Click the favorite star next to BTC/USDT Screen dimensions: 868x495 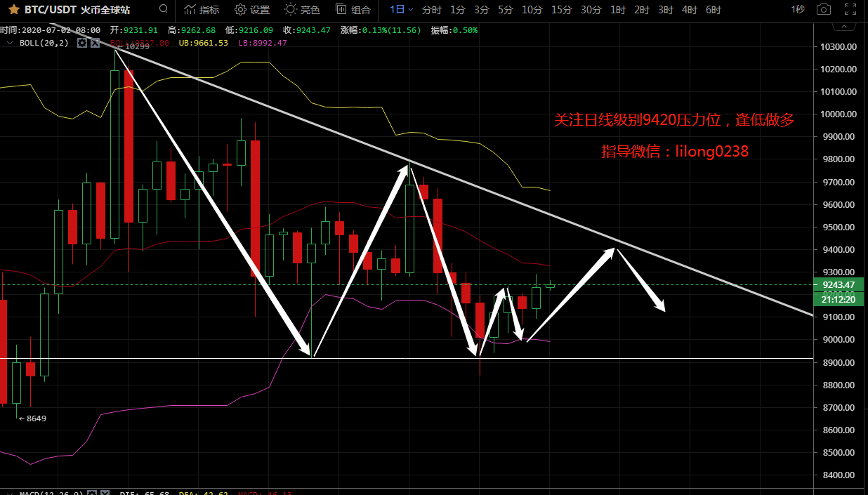13,10
